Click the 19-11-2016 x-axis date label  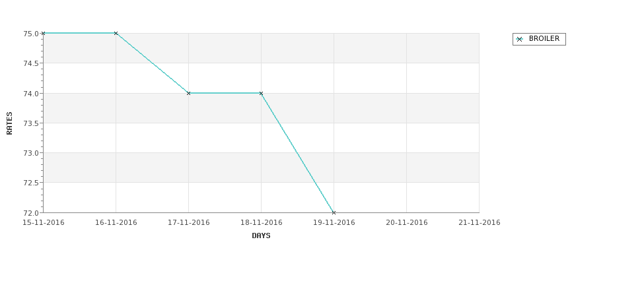(x=334, y=223)
